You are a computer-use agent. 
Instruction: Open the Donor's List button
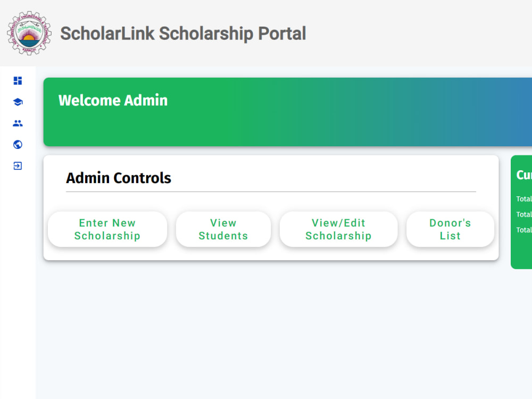[450, 229]
